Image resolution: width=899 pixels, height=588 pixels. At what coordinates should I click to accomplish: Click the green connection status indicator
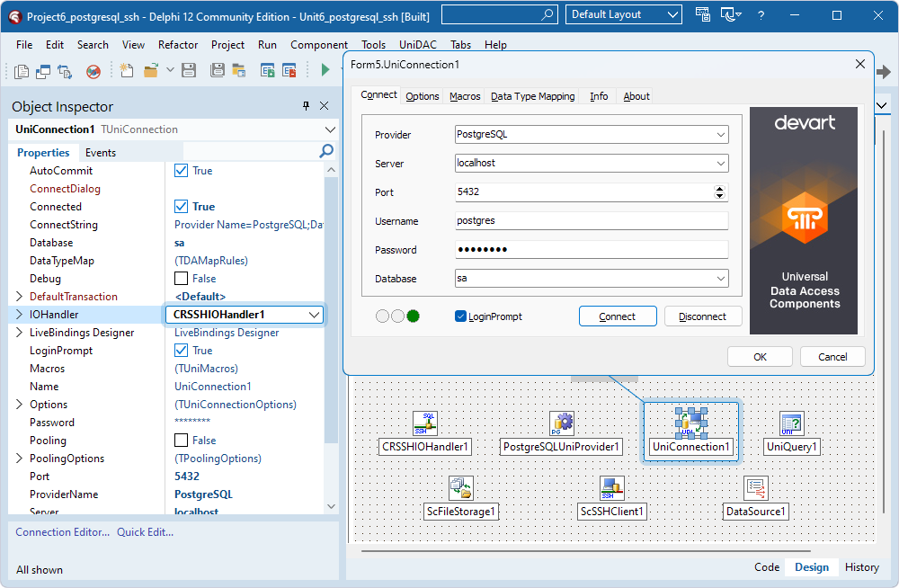414,316
